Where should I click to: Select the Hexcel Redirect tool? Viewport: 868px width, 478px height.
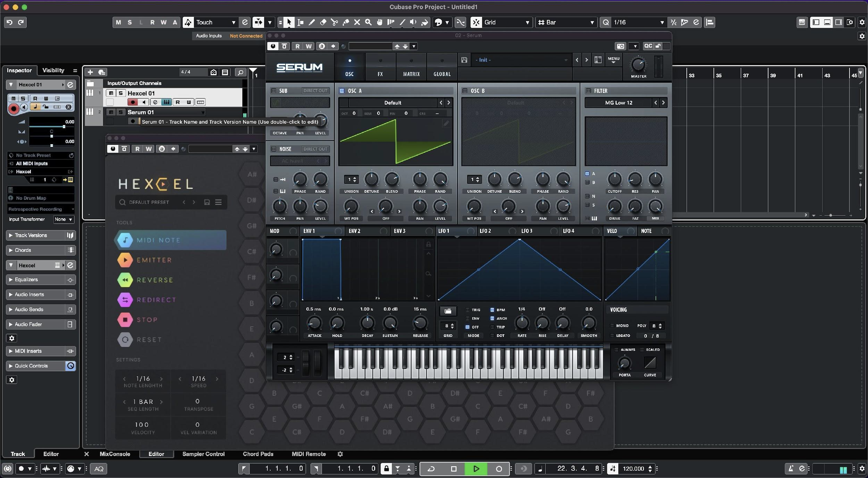coord(147,300)
